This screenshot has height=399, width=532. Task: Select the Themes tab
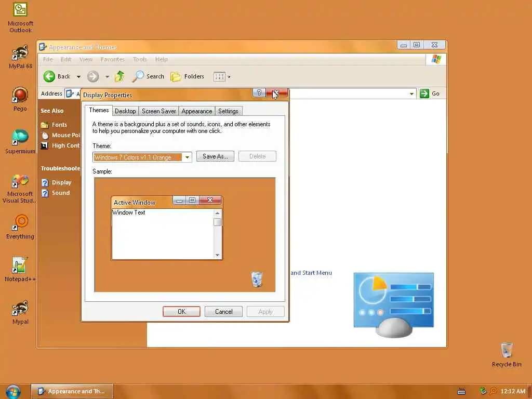point(99,110)
